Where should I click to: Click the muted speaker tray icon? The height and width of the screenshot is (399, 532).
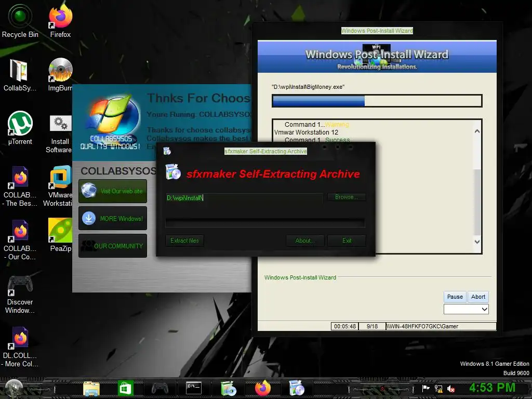tap(451, 389)
